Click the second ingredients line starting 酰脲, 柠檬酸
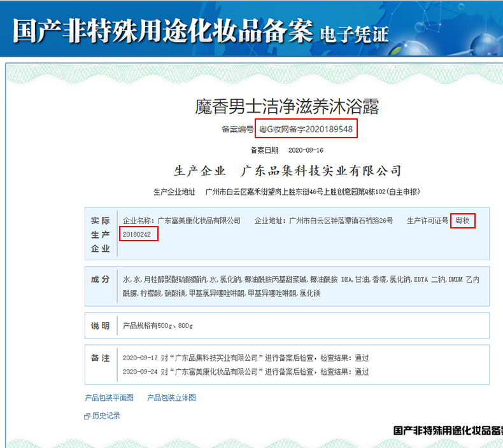 pos(222,293)
